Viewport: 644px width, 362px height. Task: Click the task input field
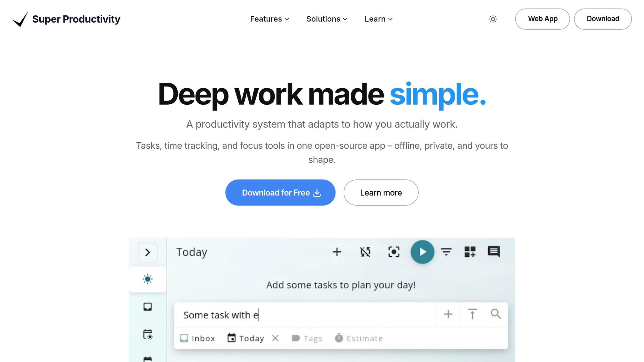pos(304,315)
